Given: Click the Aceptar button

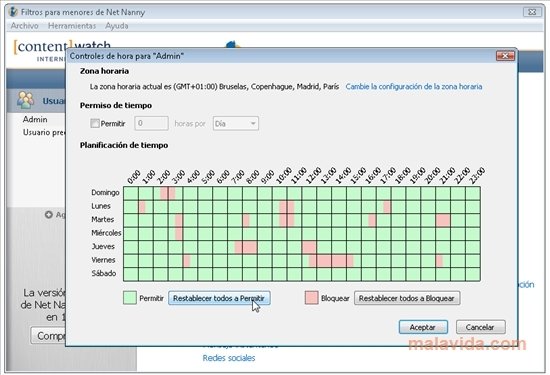Looking at the screenshot, I should pos(423,327).
